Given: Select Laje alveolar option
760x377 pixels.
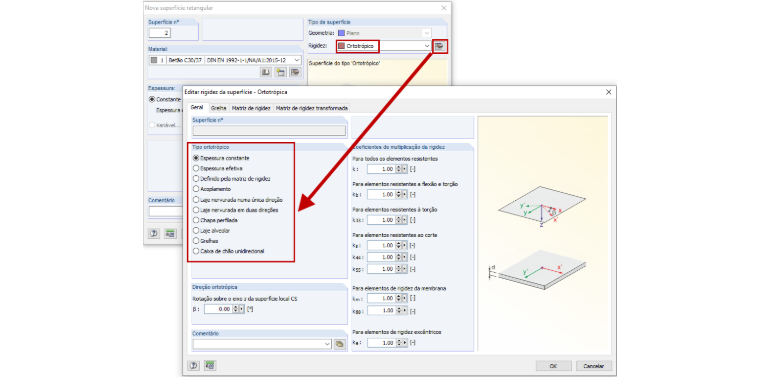Looking at the screenshot, I should pos(196,231).
